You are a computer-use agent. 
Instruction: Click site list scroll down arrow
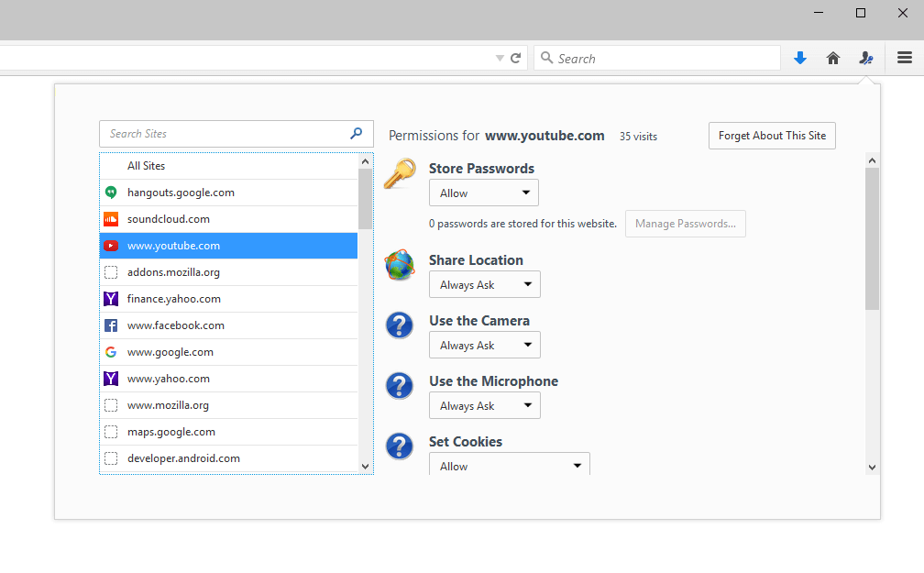coord(366,467)
